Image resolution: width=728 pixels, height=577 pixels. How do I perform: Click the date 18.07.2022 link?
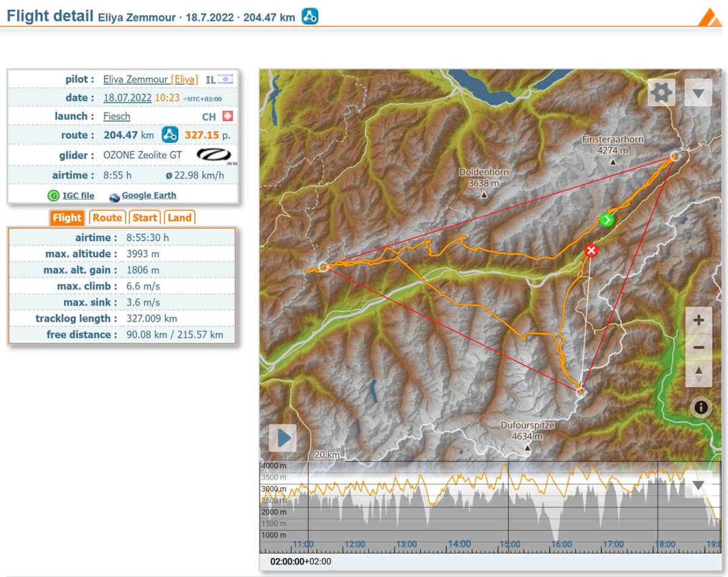pos(127,98)
